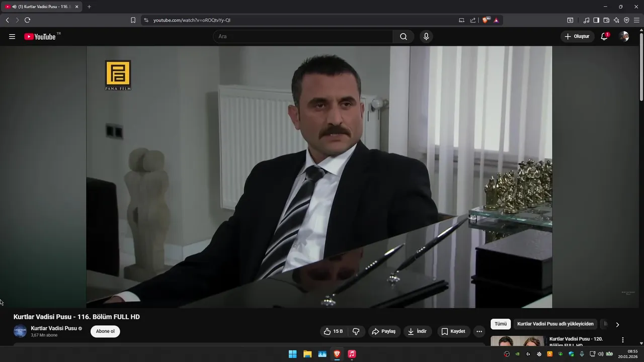Save the video using Kaydet
This screenshot has height=362, width=644.
(x=453, y=331)
